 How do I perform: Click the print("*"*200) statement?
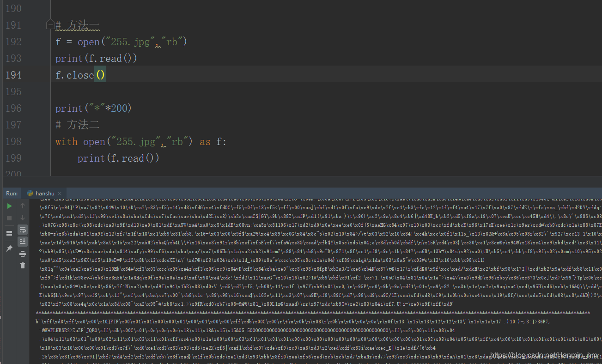(93, 108)
